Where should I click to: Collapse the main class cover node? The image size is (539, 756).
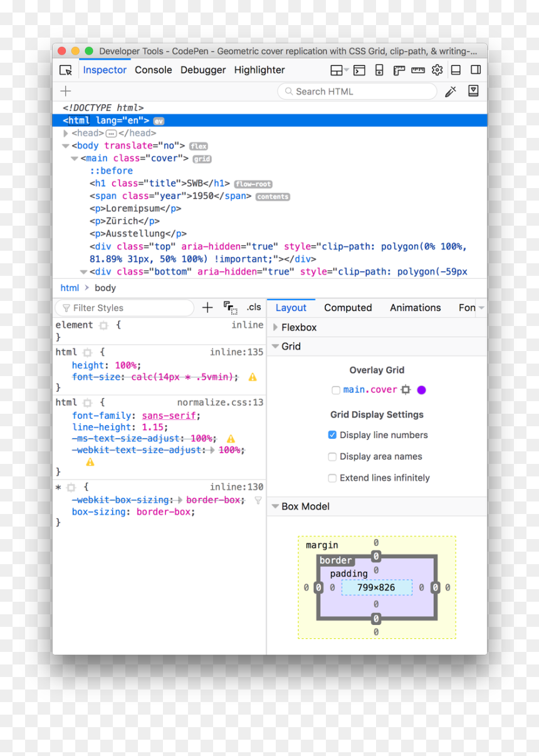coord(75,159)
